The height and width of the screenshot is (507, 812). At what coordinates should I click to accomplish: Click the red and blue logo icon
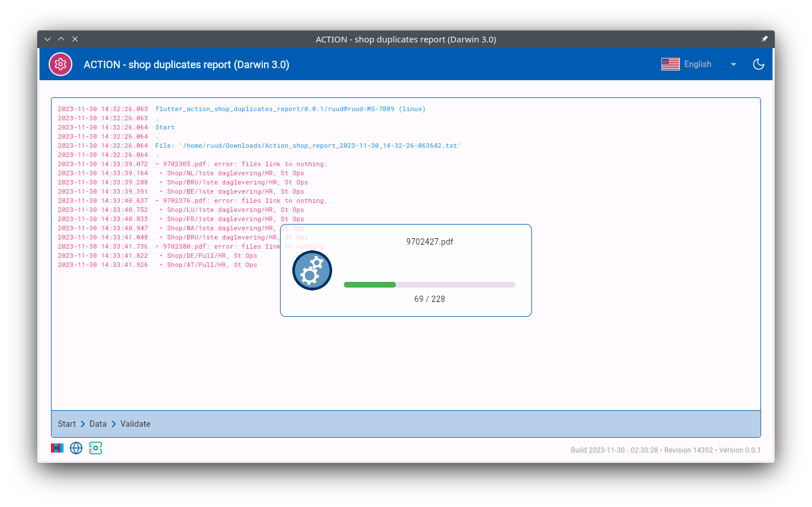[x=57, y=448]
